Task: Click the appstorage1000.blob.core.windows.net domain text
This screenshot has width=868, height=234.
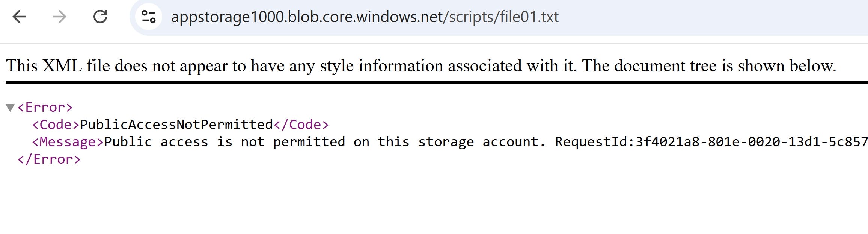Action: coord(307,17)
